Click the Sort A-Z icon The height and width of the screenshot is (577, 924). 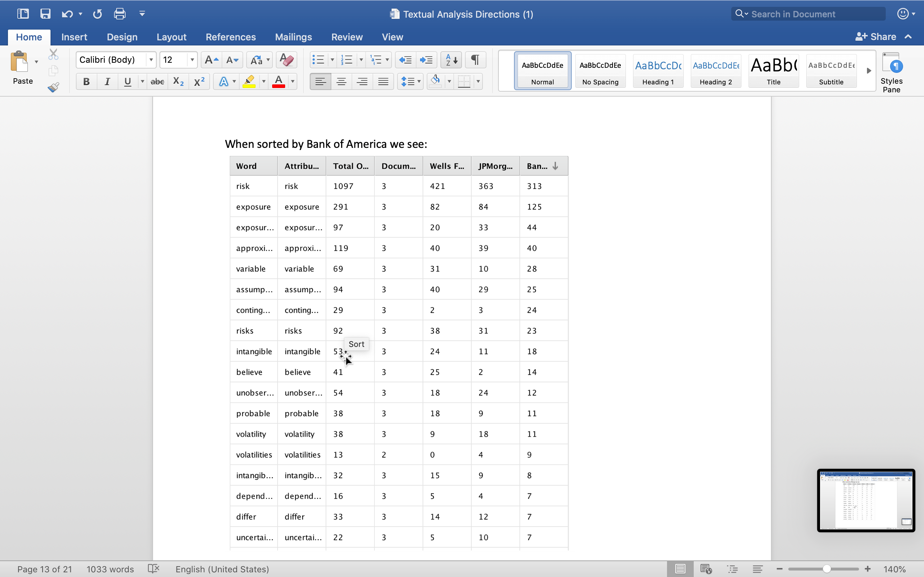tap(450, 60)
